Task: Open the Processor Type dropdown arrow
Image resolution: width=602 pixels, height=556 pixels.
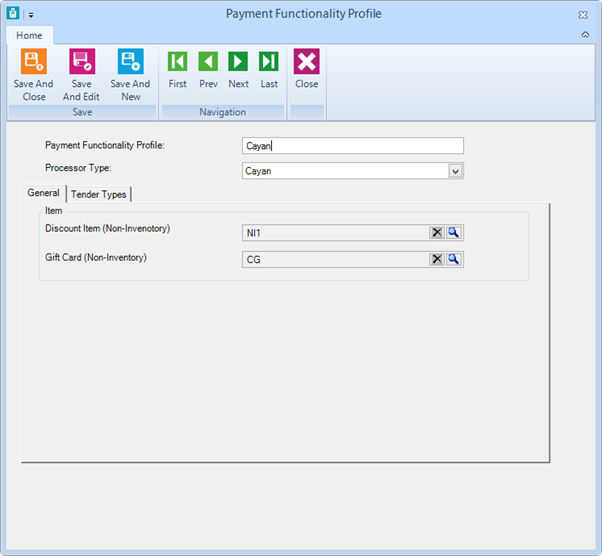Action: click(455, 171)
